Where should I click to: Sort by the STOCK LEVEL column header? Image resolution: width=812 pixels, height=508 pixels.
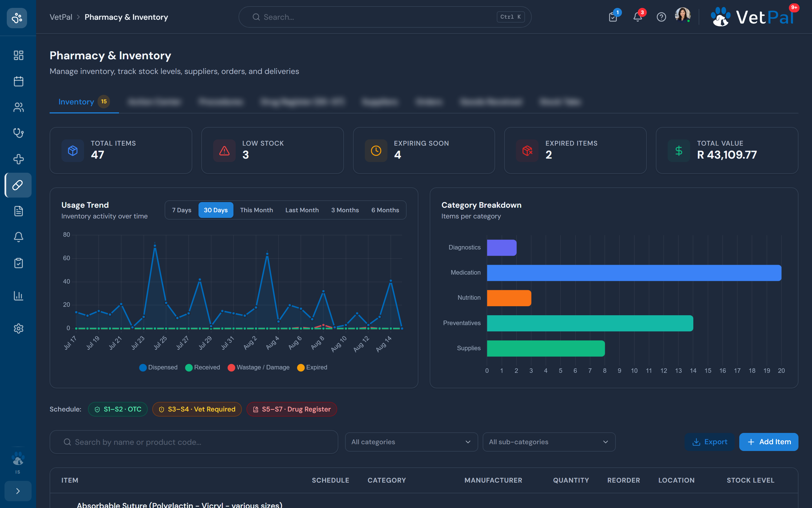(x=751, y=480)
